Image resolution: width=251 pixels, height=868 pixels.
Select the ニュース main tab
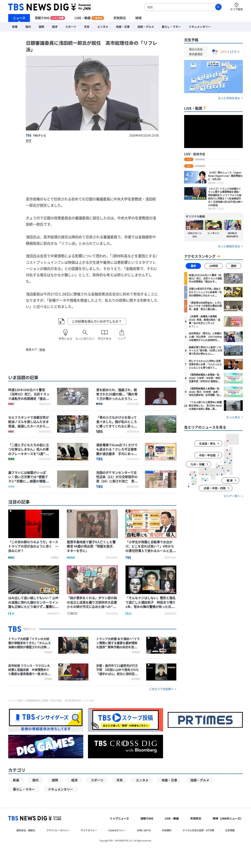[19, 18]
